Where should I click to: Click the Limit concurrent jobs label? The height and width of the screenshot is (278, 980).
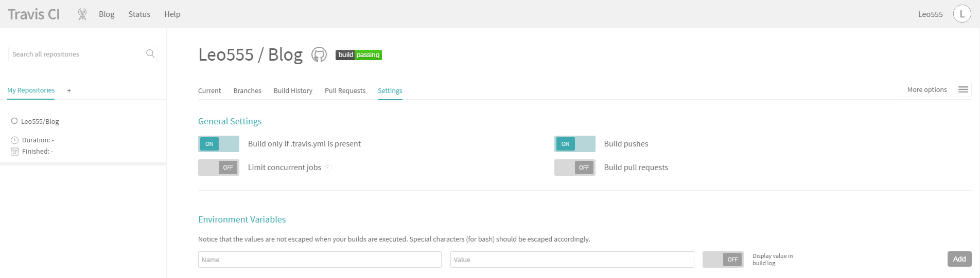tap(285, 168)
